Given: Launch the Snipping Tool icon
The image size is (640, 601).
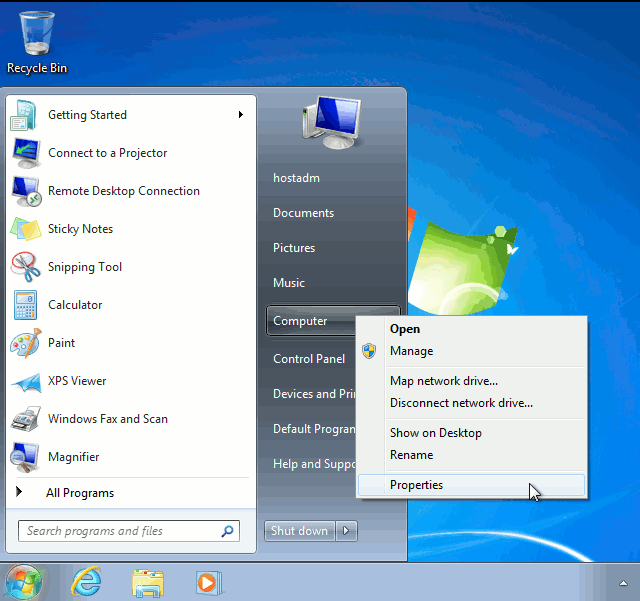Looking at the screenshot, I should click(25, 267).
